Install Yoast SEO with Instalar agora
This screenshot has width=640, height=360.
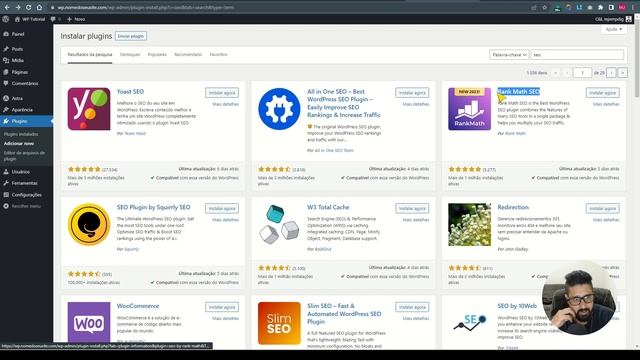[222, 93]
